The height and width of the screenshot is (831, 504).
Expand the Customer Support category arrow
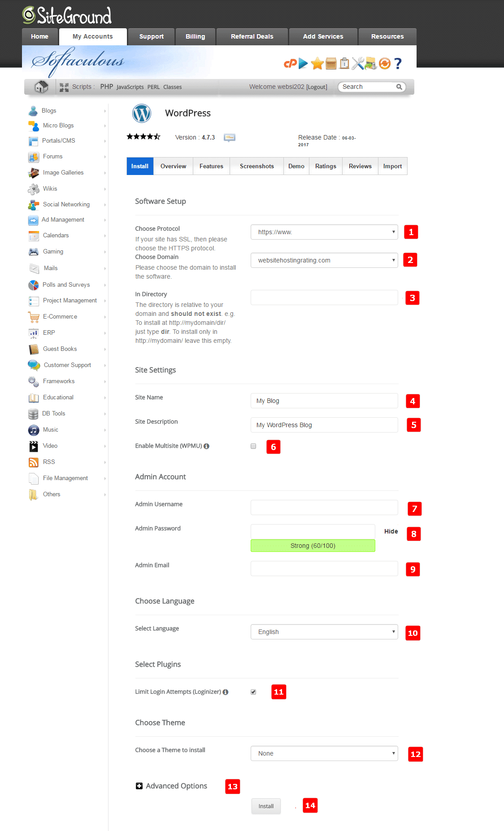(x=105, y=365)
